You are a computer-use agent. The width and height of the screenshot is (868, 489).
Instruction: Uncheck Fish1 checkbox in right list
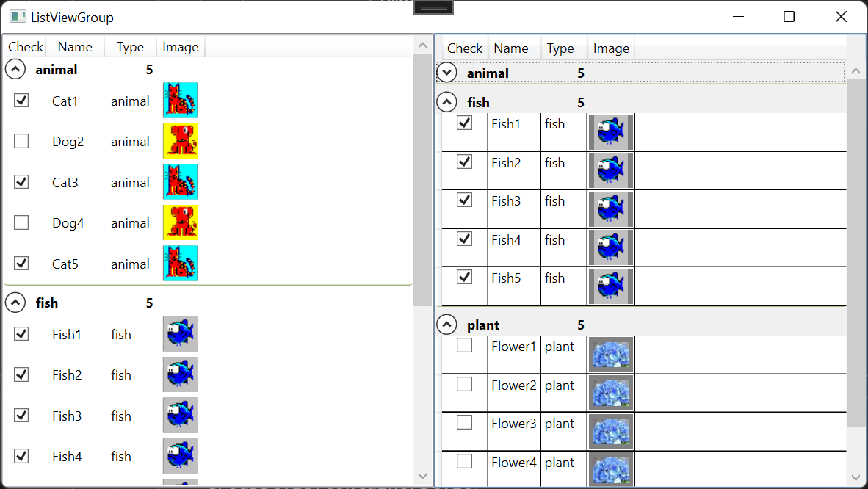coord(464,123)
